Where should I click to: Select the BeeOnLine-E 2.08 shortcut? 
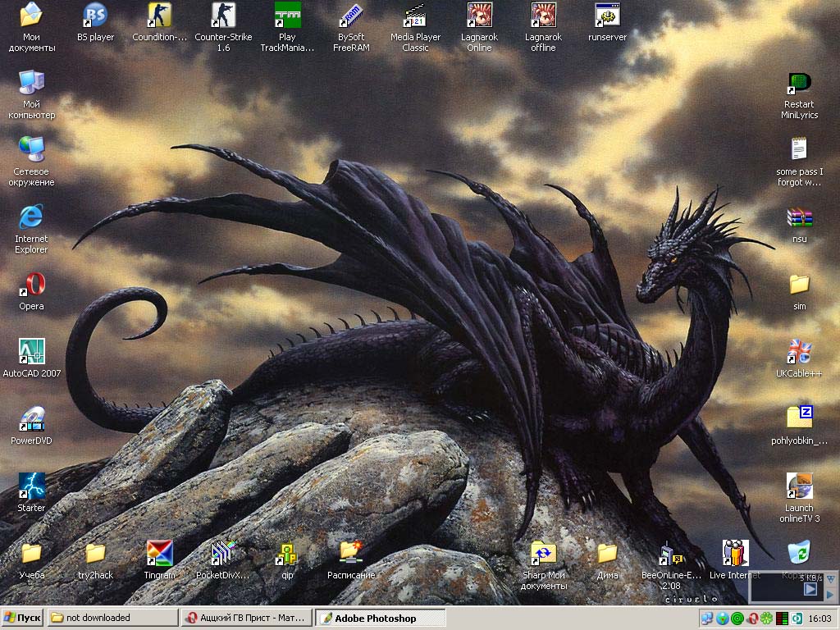pos(671,565)
